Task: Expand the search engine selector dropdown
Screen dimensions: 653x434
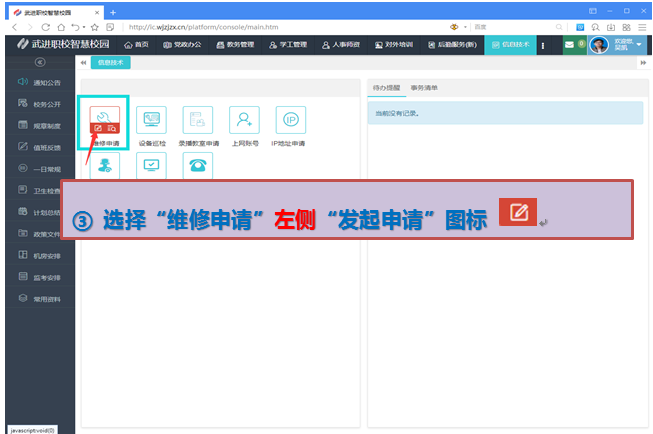Action: 465,27
